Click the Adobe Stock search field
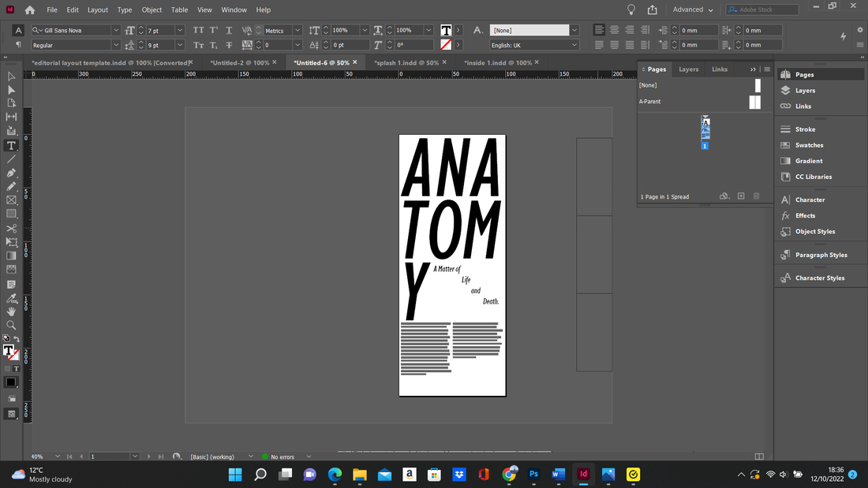Screen dimensions: 868x488 pos(763,9)
